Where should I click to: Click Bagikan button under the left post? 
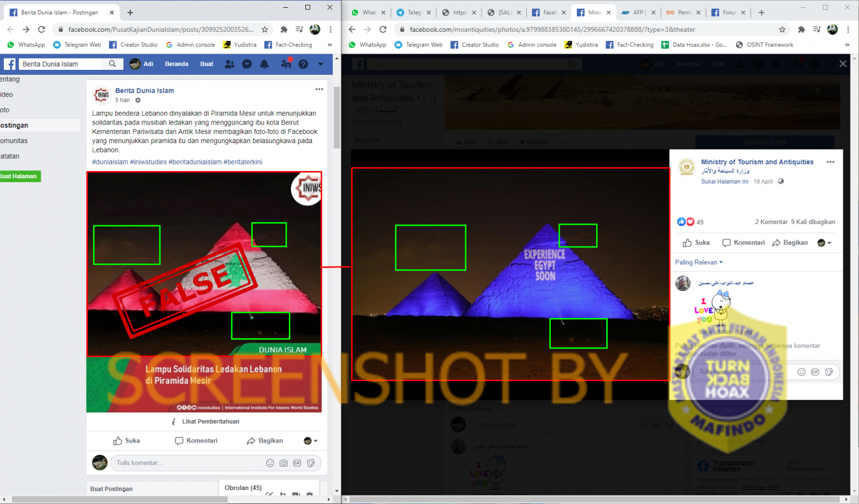[265, 441]
